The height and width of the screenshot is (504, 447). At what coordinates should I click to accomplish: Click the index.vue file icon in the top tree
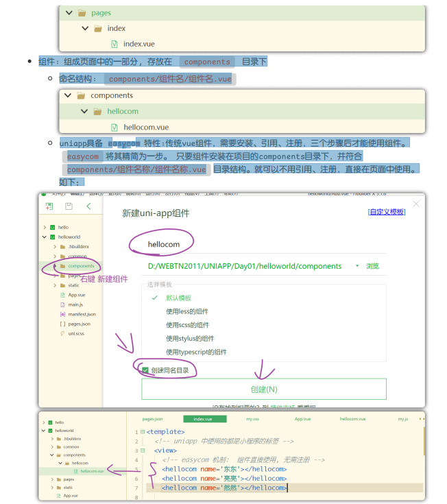[x=114, y=44]
